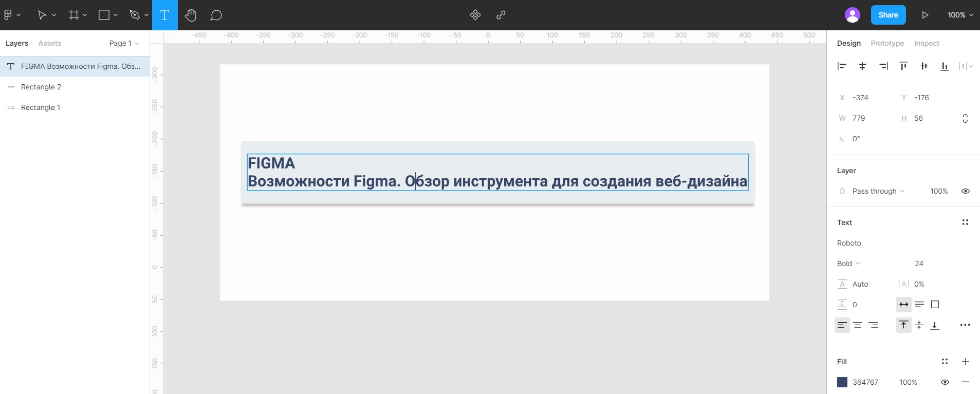
Task: Switch to the Inspect tab
Action: (927, 43)
